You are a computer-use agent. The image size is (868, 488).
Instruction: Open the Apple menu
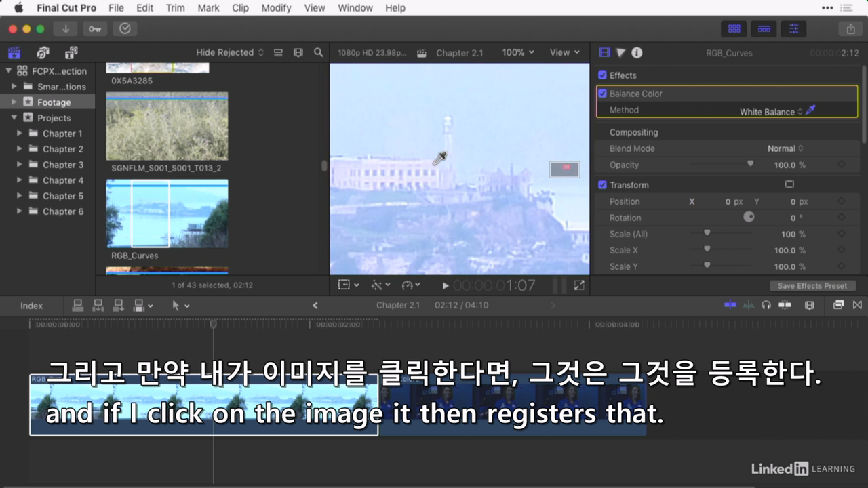[18, 8]
